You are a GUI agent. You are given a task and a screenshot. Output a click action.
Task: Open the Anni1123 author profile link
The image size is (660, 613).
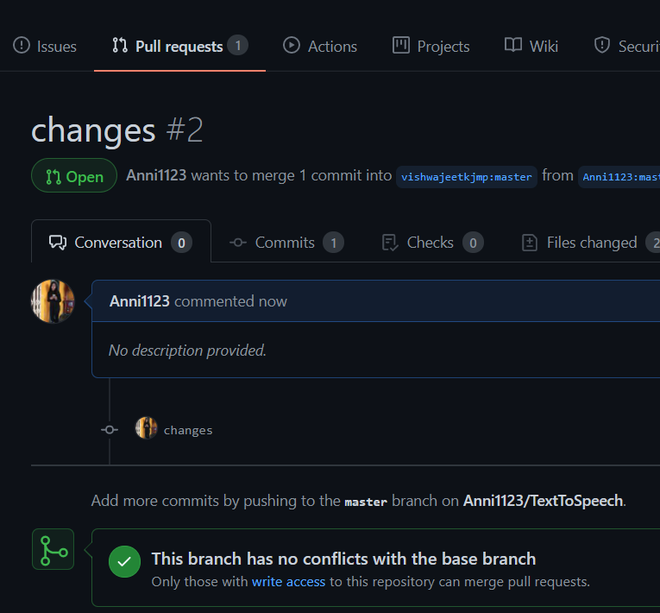pos(156,175)
